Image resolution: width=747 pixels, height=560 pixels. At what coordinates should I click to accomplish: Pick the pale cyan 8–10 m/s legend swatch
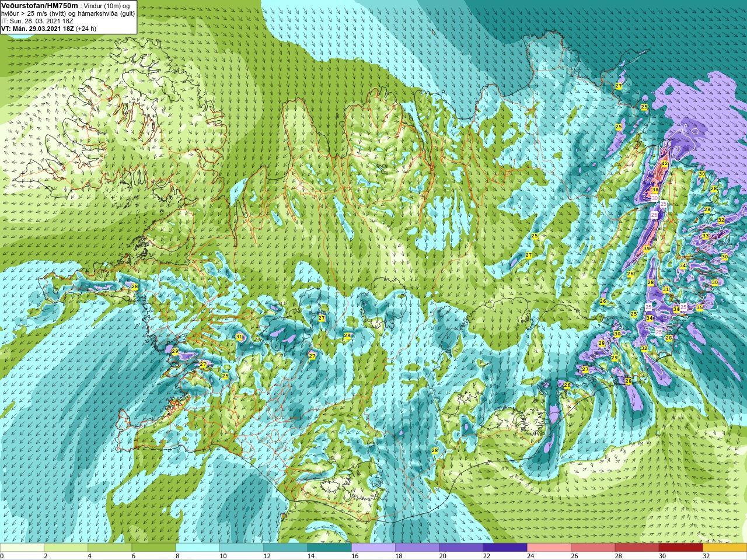point(198,548)
